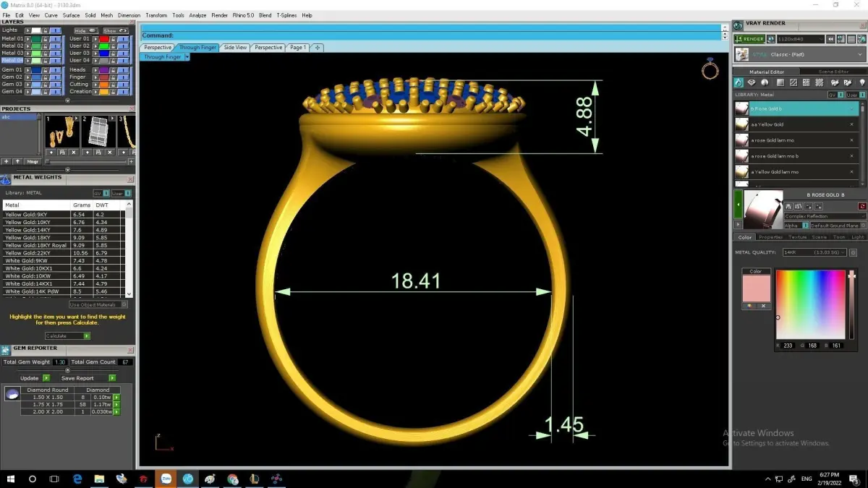Pick a color in the spectrum picker
The image size is (868, 488).
point(811,304)
